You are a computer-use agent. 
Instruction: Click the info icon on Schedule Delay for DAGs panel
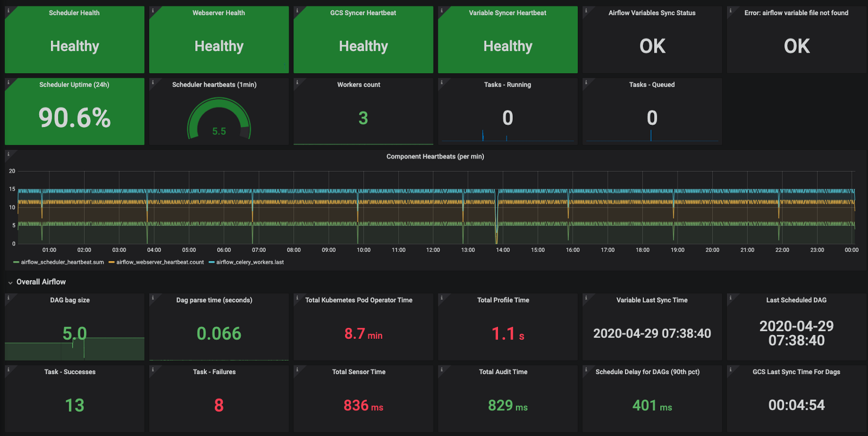(586, 369)
